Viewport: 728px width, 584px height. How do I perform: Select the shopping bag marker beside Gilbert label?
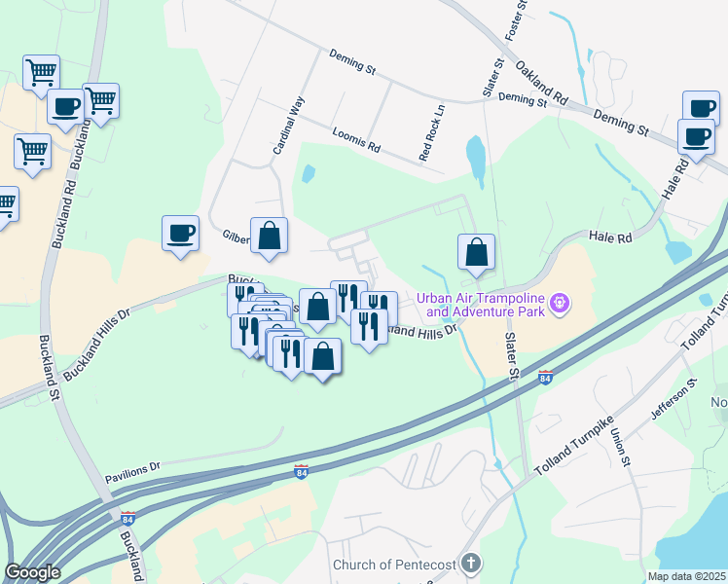[x=269, y=237]
